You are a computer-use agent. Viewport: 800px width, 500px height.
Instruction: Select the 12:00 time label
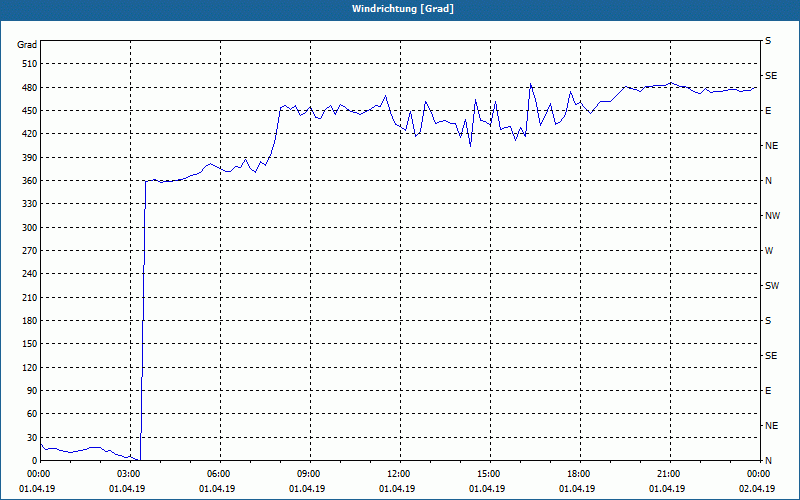397,474
